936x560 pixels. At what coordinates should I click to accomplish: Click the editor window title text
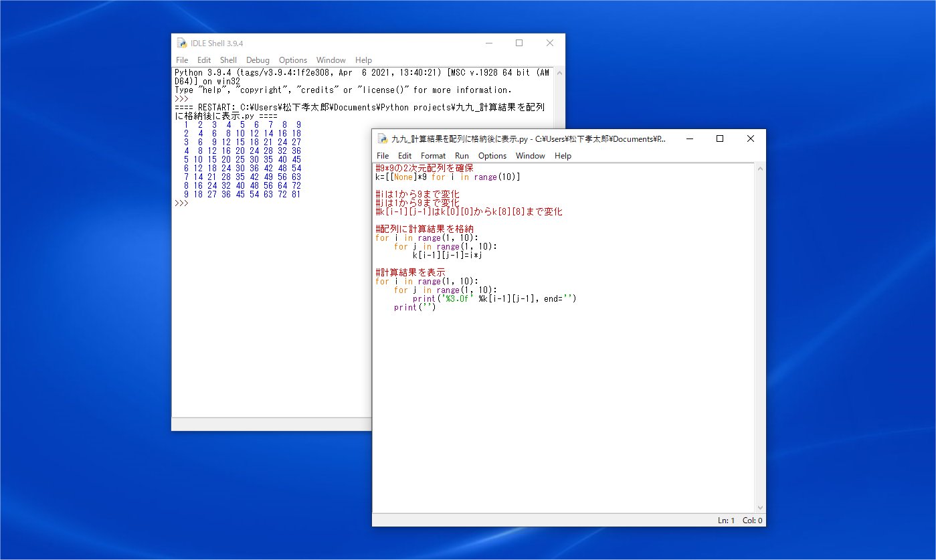click(529, 138)
